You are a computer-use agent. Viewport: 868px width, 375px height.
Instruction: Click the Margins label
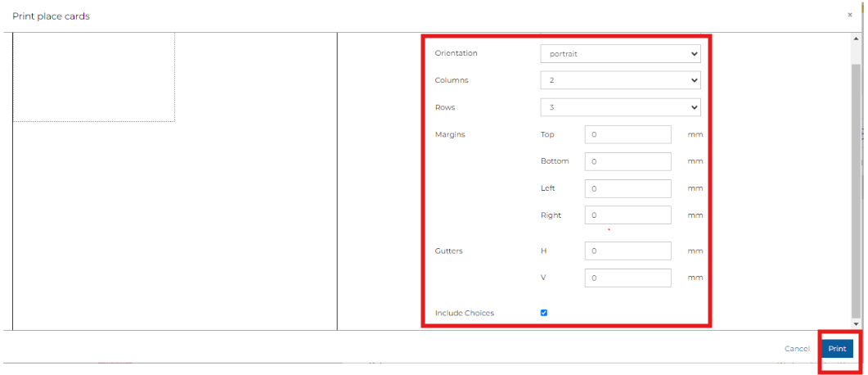(x=450, y=134)
